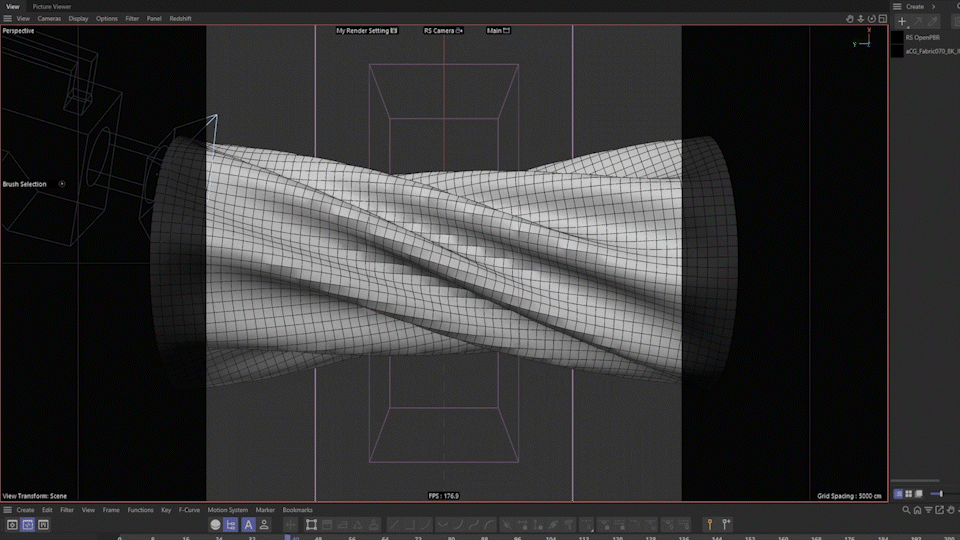Open the viewport hamburger menu

(7, 18)
